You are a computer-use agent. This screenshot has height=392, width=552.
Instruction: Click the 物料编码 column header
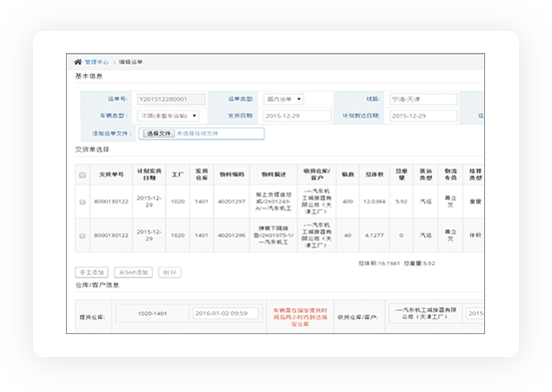[232, 175]
